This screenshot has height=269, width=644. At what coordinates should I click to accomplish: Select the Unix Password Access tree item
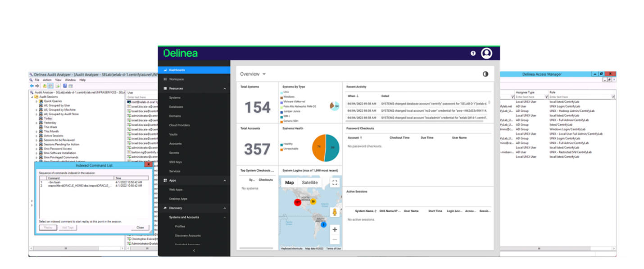58,148
